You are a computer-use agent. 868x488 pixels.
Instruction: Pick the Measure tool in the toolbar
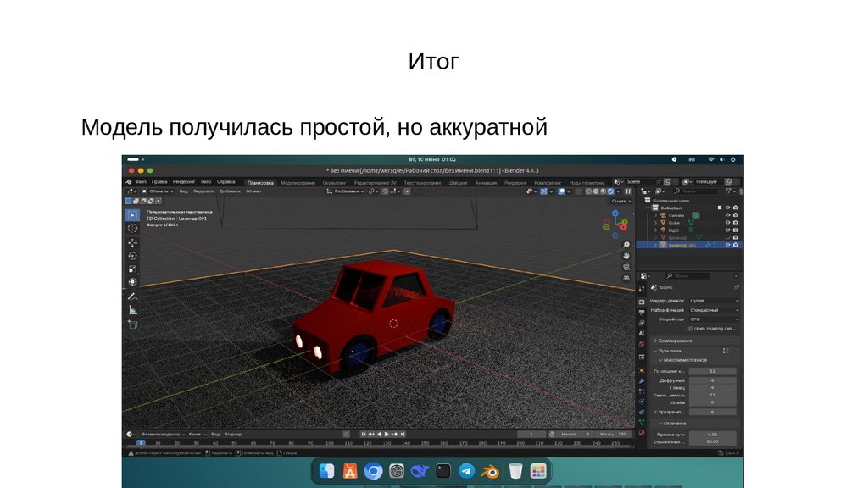132,310
